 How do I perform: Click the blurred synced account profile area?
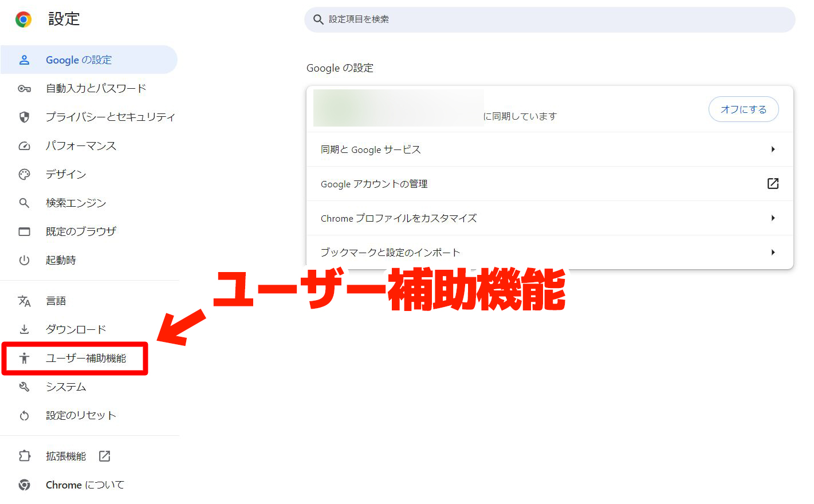399,108
